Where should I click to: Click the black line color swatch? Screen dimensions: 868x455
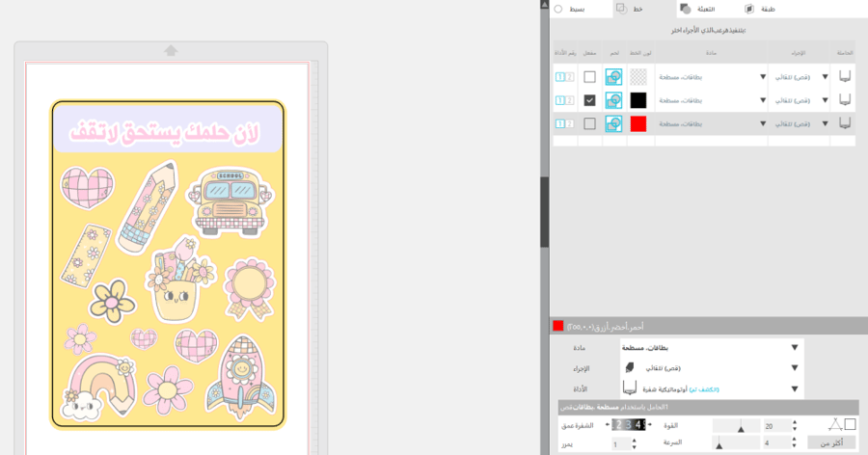click(x=638, y=100)
